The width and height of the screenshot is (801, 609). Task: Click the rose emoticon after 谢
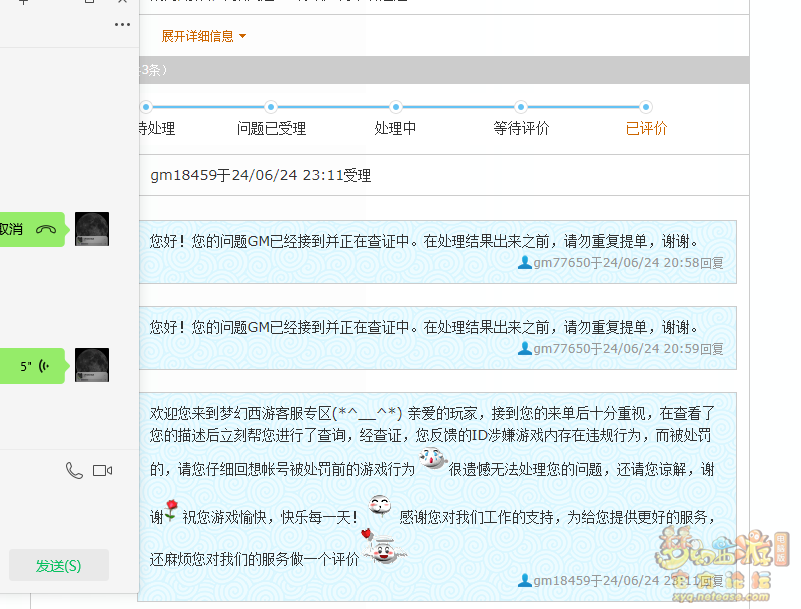(171, 510)
